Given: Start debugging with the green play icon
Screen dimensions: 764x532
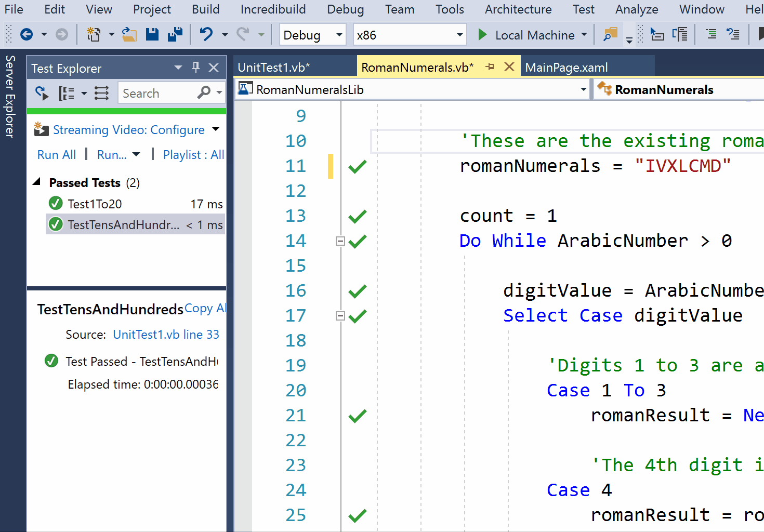Looking at the screenshot, I should [x=482, y=34].
